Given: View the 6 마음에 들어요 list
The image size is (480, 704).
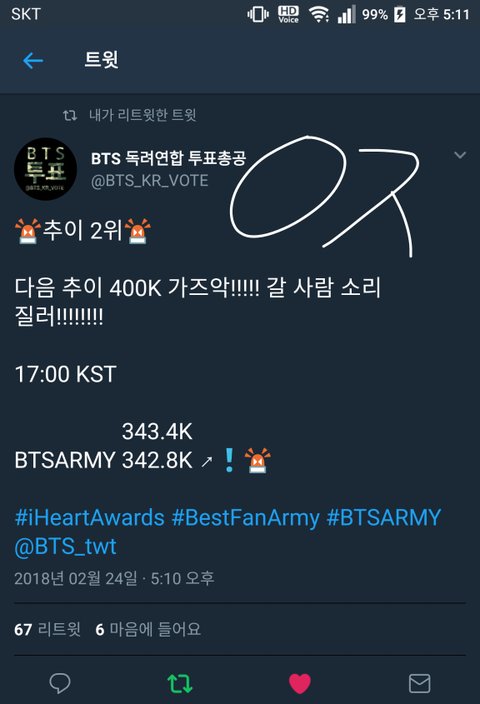Looking at the screenshot, I should [x=148, y=629].
